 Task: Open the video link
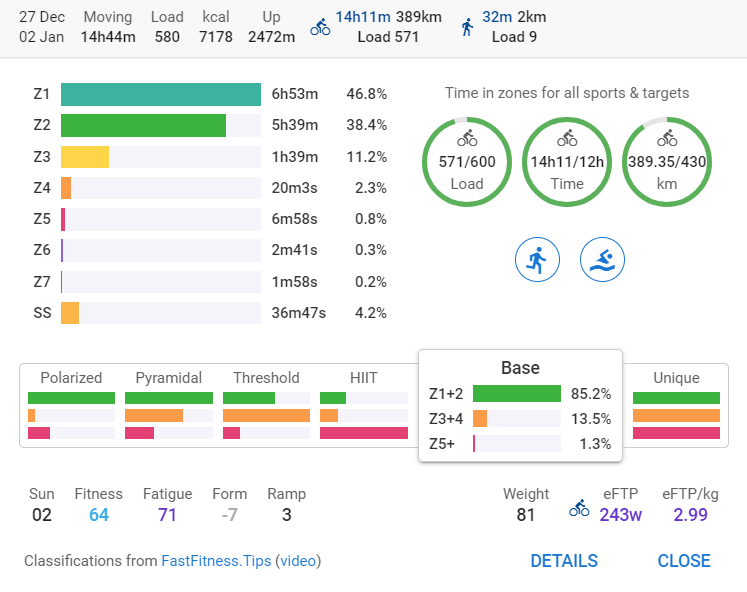coord(298,561)
